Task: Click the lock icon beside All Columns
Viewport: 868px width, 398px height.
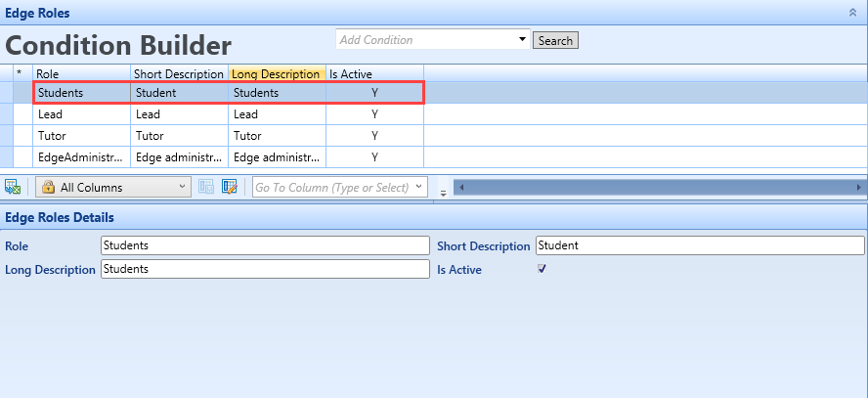Action: [48, 187]
